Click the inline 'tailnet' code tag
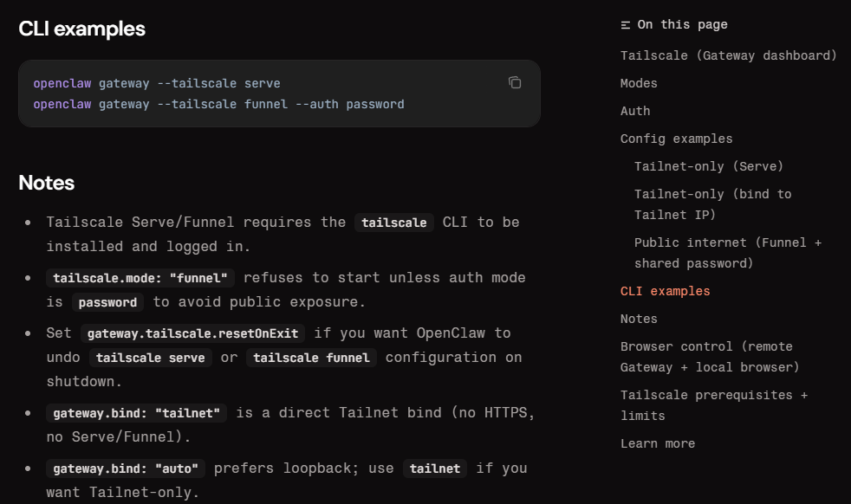 point(435,468)
